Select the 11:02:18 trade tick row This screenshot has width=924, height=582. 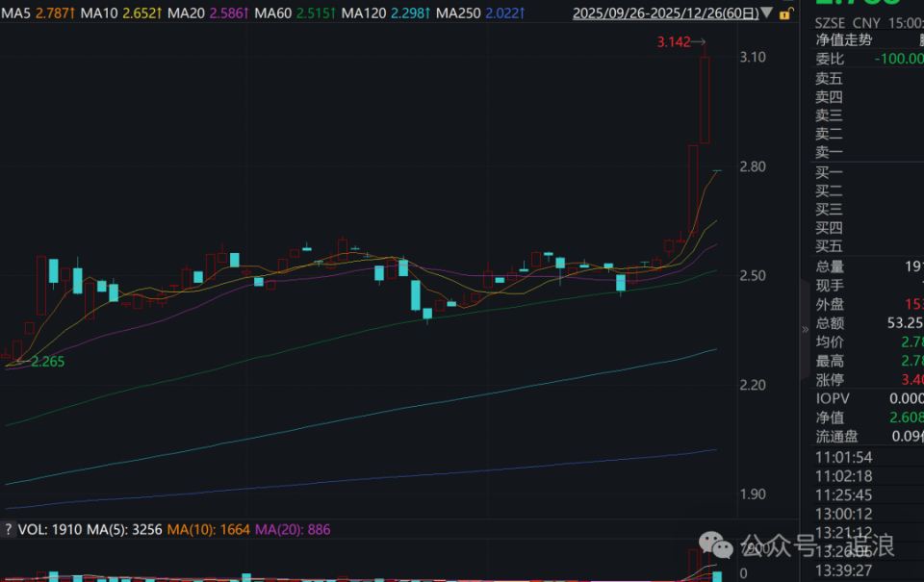(x=869, y=476)
